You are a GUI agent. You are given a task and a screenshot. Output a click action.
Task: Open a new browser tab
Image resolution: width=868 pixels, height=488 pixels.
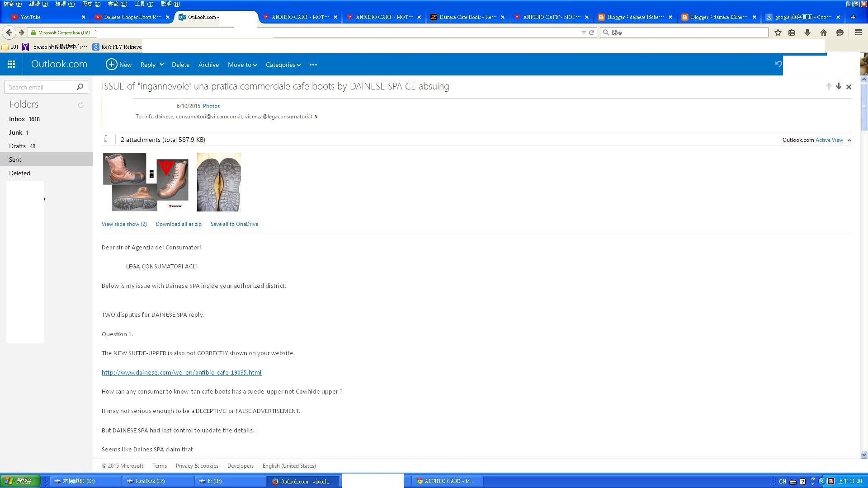pyautogui.click(x=853, y=17)
